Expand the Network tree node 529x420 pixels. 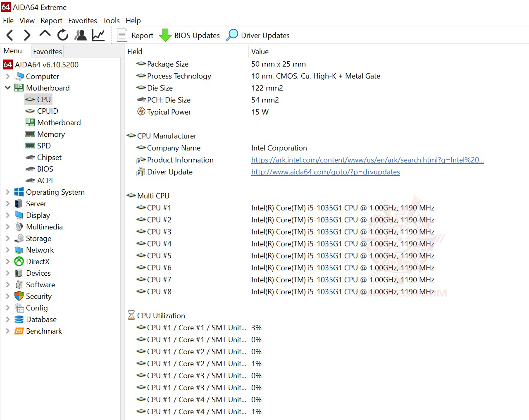(x=7, y=250)
